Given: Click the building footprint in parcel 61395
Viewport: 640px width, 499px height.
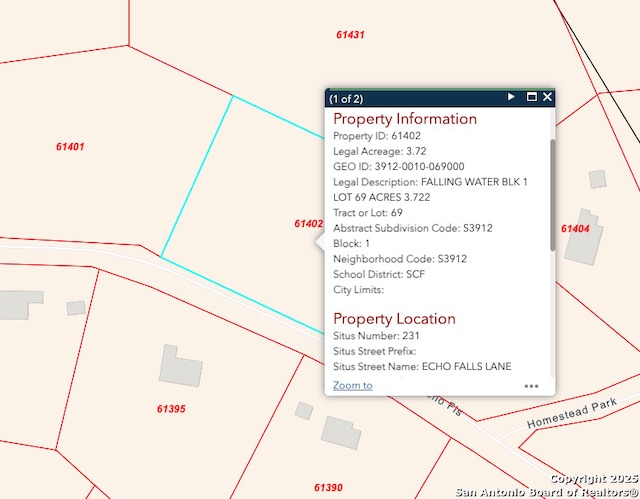Looking at the screenshot, I should 180,366.
